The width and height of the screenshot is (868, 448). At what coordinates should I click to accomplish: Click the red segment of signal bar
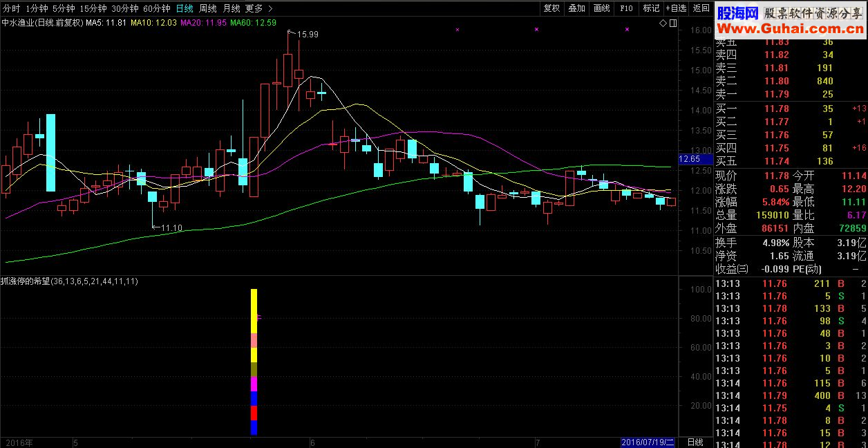click(x=254, y=413)
